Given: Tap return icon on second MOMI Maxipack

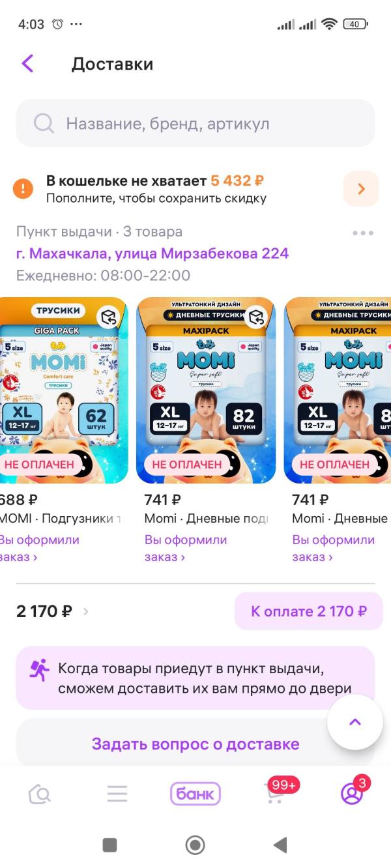Looking at the screenshot, I should tap(257, 317).
